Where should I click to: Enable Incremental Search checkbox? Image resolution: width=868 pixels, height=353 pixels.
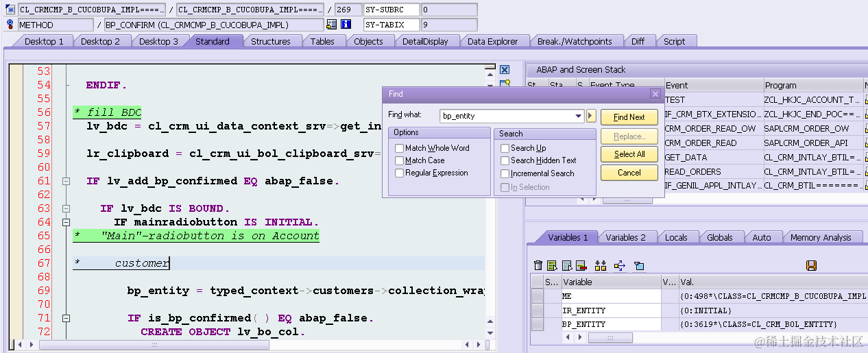[x=505, y=173]
